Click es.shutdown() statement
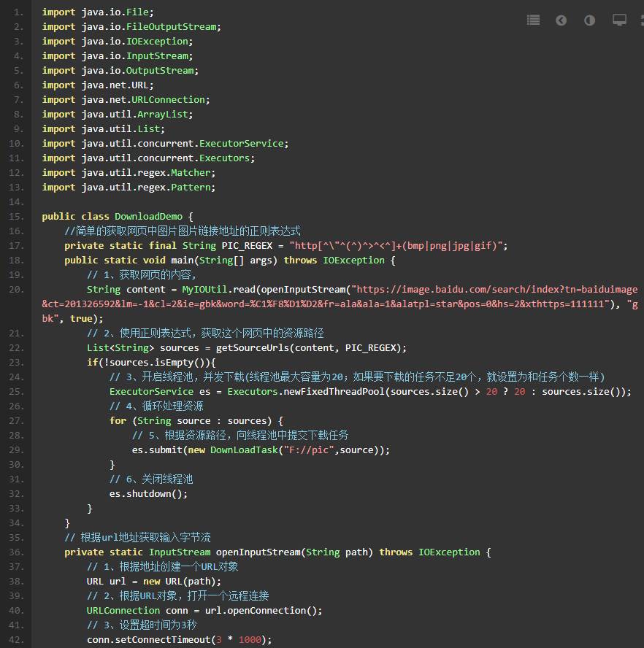Image resolution: width=644 pixels, height=648 pixels. click(x=148, y=494)
